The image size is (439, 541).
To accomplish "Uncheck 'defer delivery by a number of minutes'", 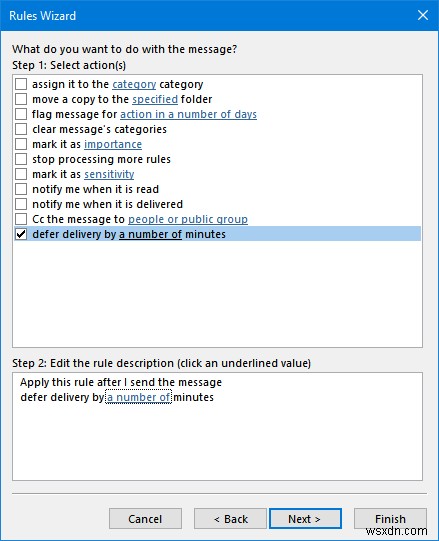I will pos(21,234).
